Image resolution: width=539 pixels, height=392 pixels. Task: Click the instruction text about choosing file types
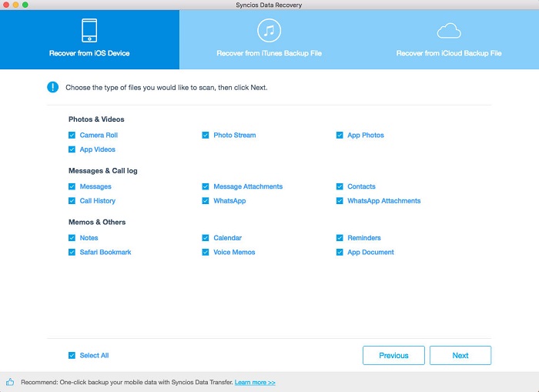tap(166, 88)
